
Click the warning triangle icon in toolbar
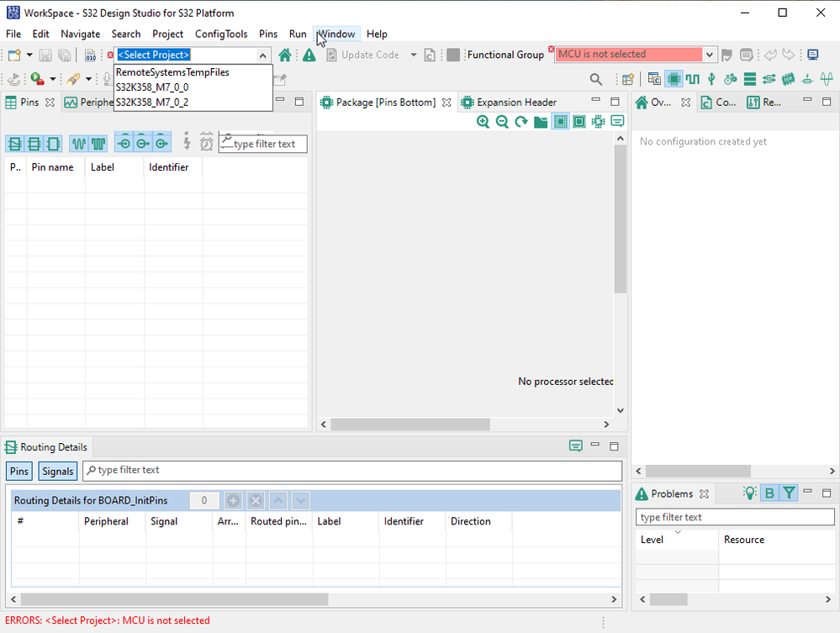click(309, 55)
